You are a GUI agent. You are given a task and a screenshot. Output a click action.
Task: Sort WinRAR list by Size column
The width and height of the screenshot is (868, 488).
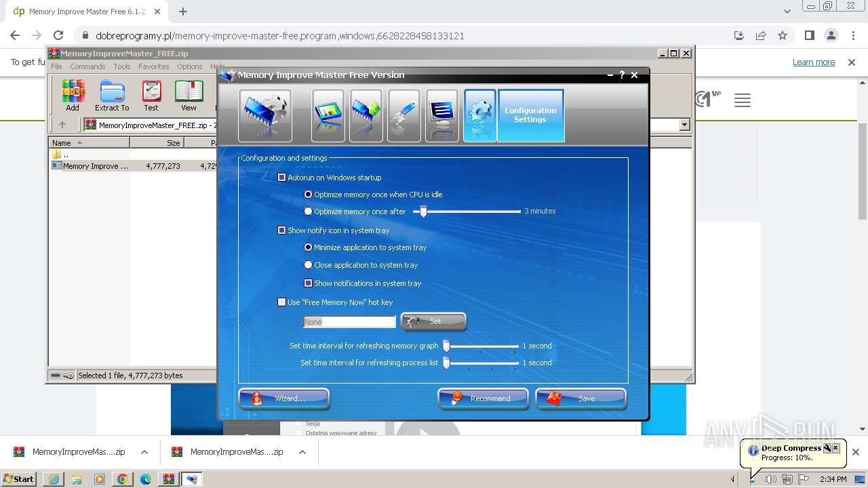[x=157, y=143]
